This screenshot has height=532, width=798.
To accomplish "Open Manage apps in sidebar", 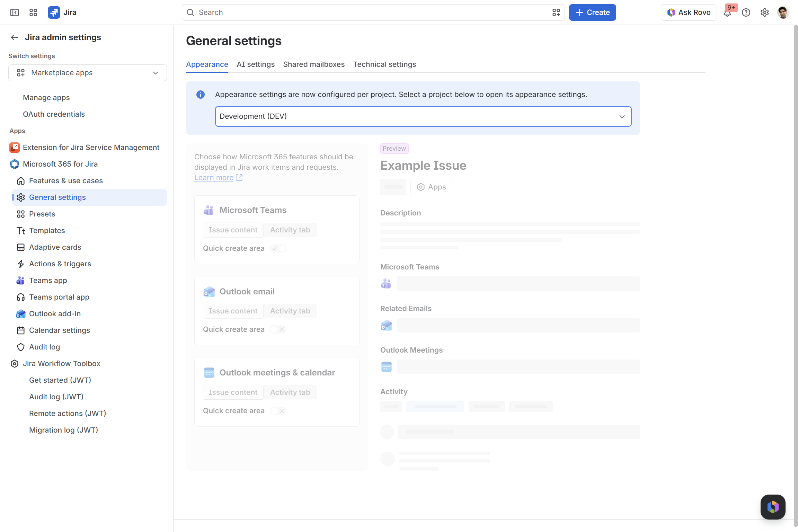I will [x=46, y=98].
